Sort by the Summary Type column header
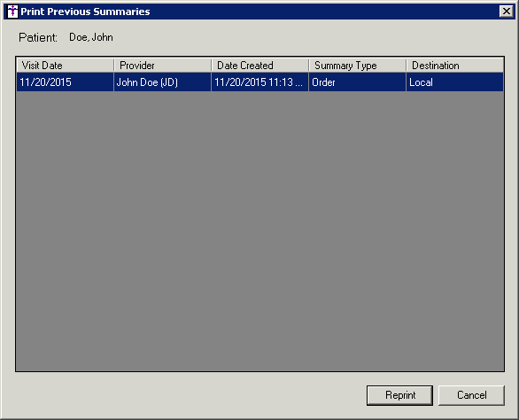The height and width of the screenshot is (420, 519). [357, 66]
